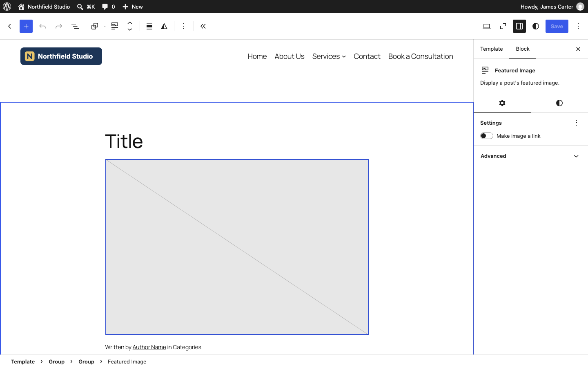The height and width of the screenshot is (368, 588).
Task: Select the Northfield Studio site logo
Action: click(x=61, y=56)
